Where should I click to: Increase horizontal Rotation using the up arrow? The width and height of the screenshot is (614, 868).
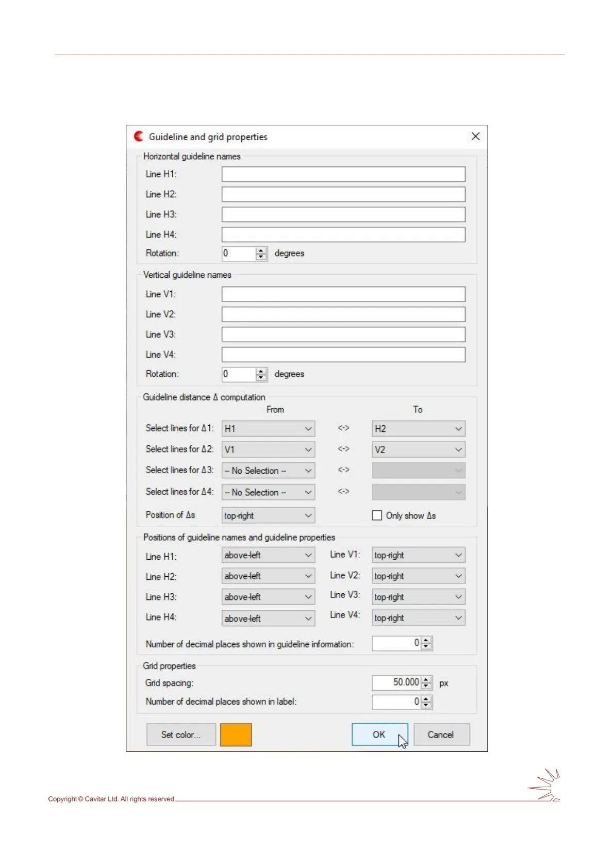pos(261,251)
